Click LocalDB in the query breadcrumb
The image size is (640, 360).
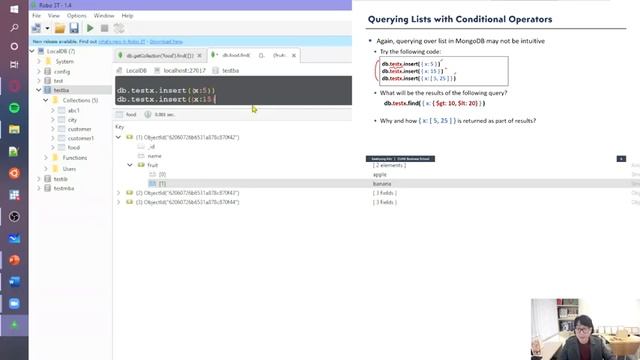pyautogui.click(x=136, y=71)
